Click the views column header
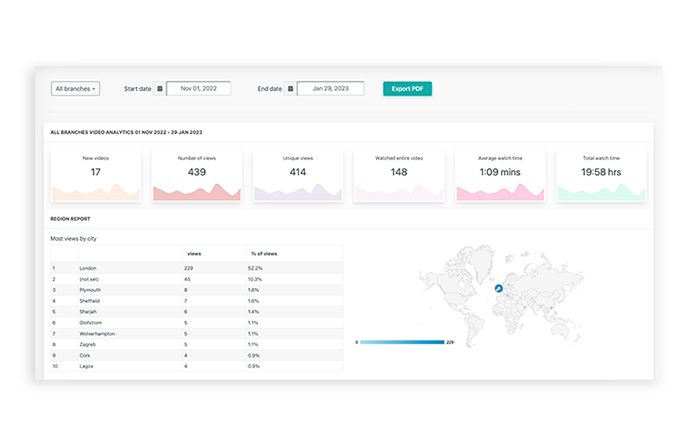Viewport: 687px width, 438px height. 194,254
